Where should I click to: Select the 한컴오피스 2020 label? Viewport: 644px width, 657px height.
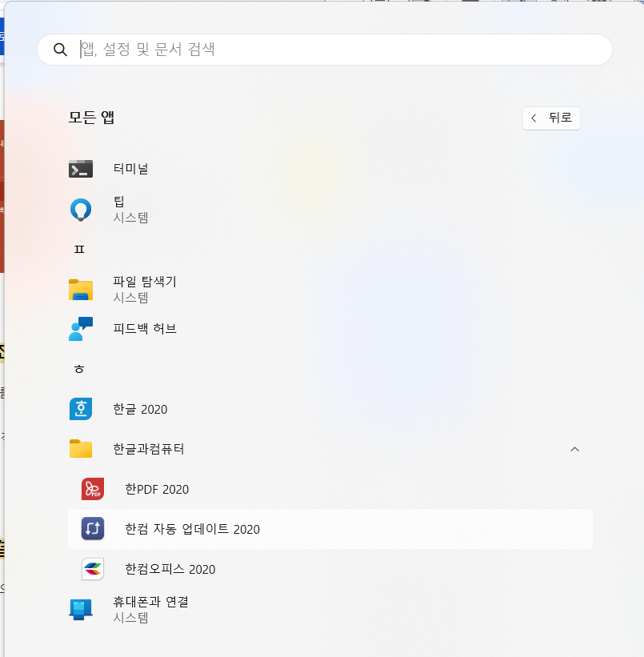point(170,569)
